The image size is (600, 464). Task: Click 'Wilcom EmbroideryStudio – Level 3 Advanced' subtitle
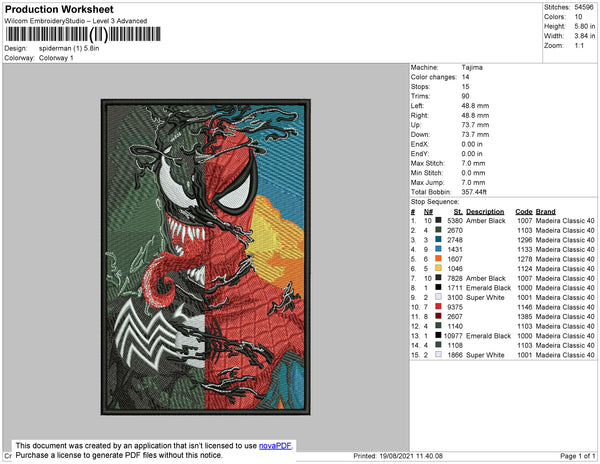click(x=76, y=21)
